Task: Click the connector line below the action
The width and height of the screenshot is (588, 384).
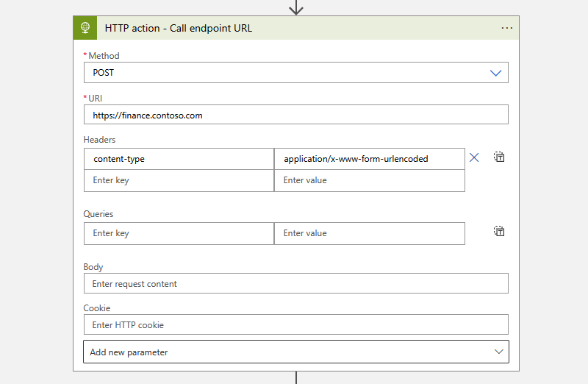Action: tap(296, 377)
